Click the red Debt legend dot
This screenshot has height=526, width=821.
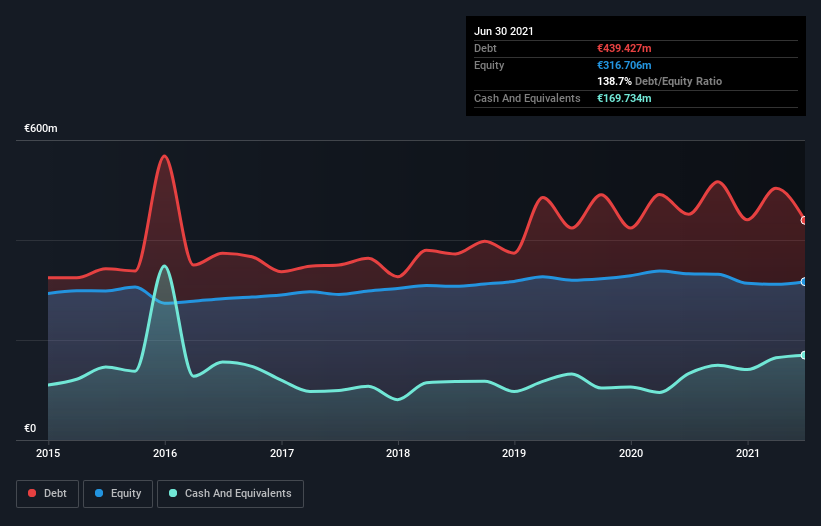(32, 493)
